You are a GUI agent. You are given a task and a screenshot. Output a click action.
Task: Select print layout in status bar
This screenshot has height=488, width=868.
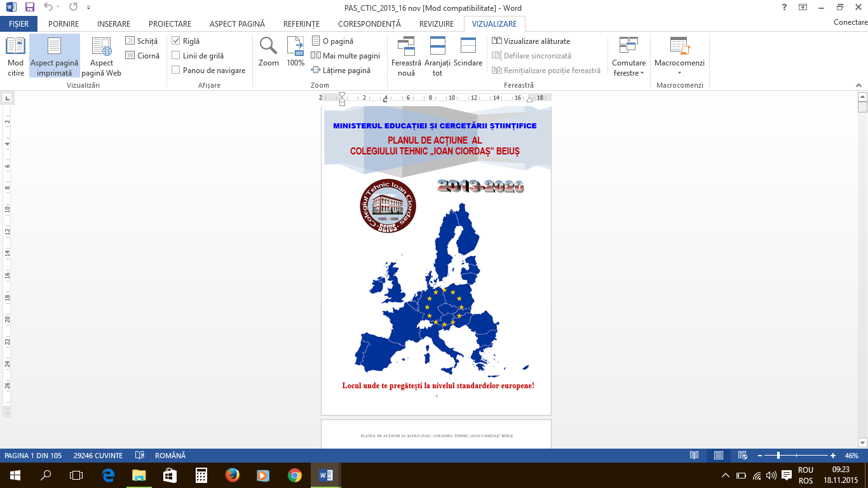pyautogui.click(x=719, y=456)
